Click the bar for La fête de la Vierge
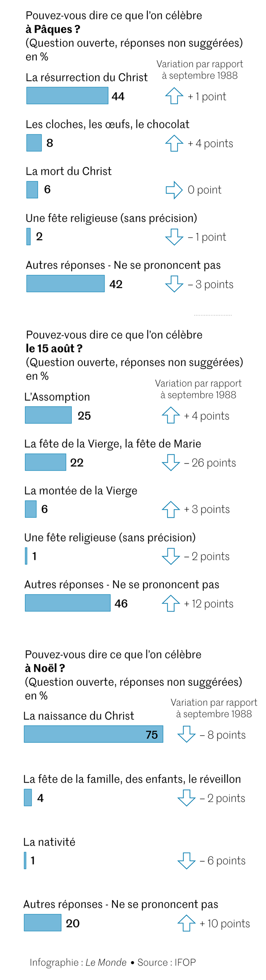Screen dimensions: 266x980 (46, 462)
